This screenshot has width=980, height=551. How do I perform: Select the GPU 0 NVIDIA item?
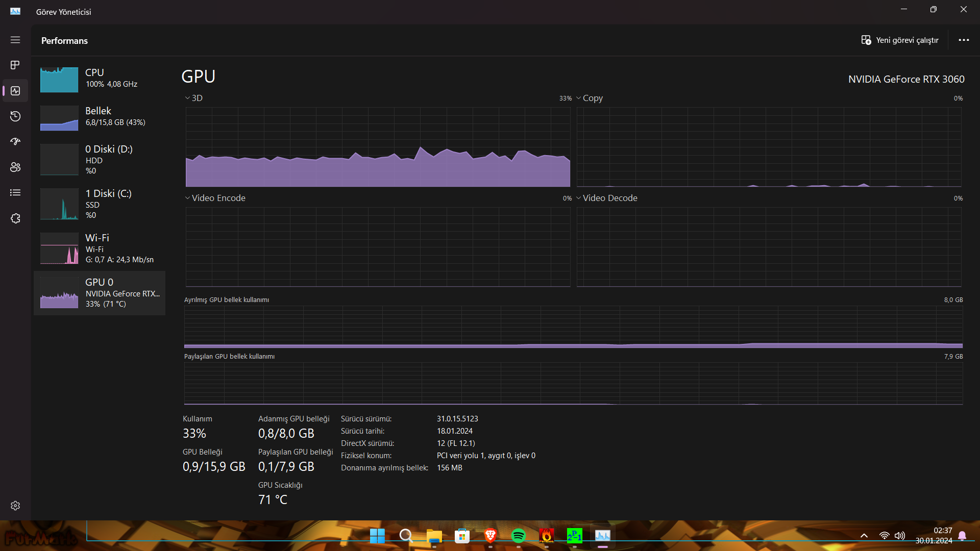100,293
